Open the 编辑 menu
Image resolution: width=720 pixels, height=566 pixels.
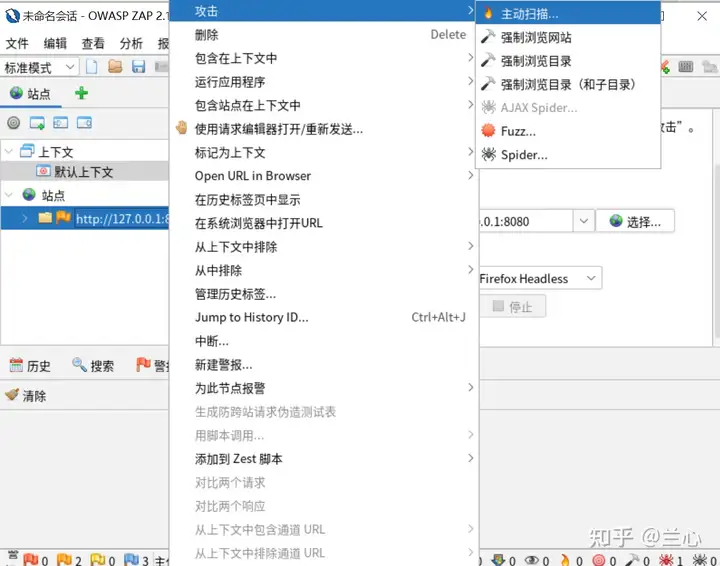tap(55, 43)
